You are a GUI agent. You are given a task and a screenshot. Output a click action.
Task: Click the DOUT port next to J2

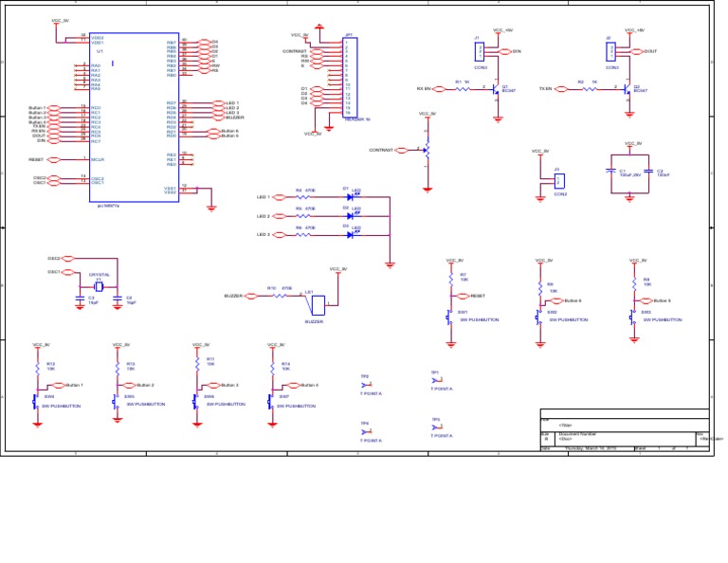pos(637,51)
